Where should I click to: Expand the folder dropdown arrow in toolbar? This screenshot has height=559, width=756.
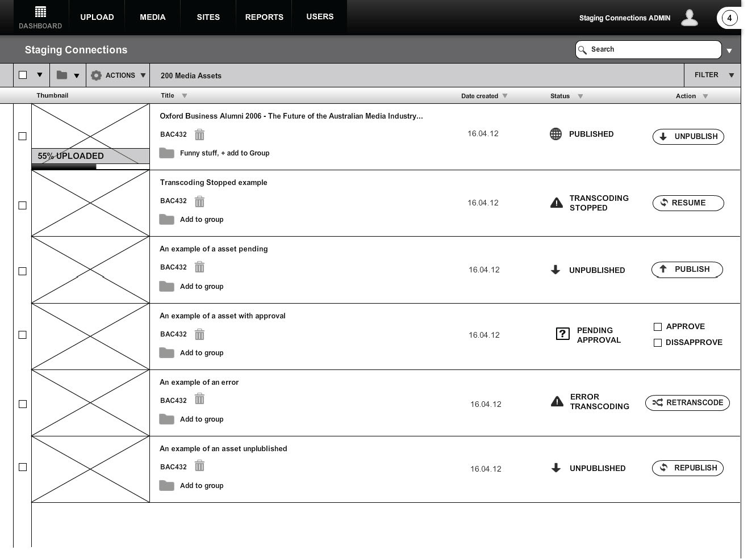pos(77,75)
